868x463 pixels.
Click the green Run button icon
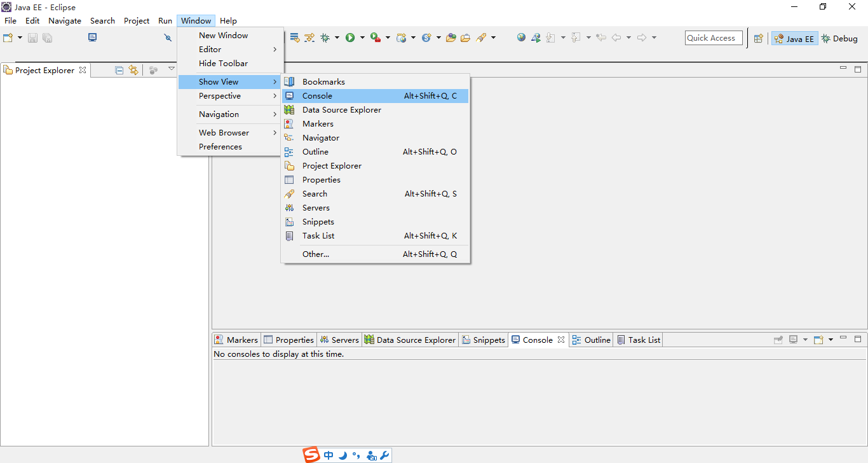pos(350,38)
